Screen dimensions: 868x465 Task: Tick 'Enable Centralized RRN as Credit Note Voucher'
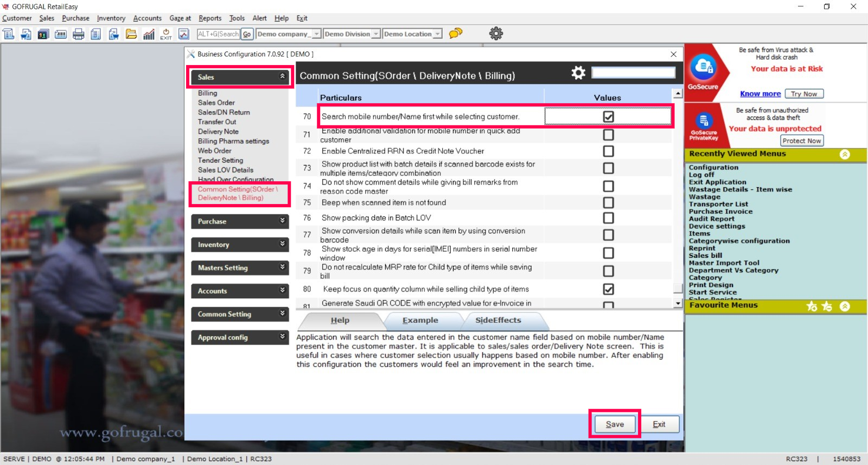[x=608, y=151]
